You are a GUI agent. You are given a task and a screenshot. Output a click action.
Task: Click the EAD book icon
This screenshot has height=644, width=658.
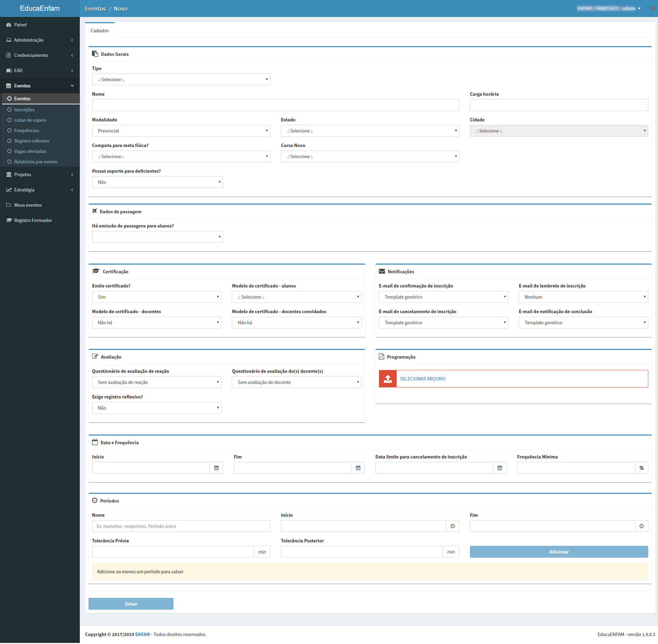coord(9,70)
